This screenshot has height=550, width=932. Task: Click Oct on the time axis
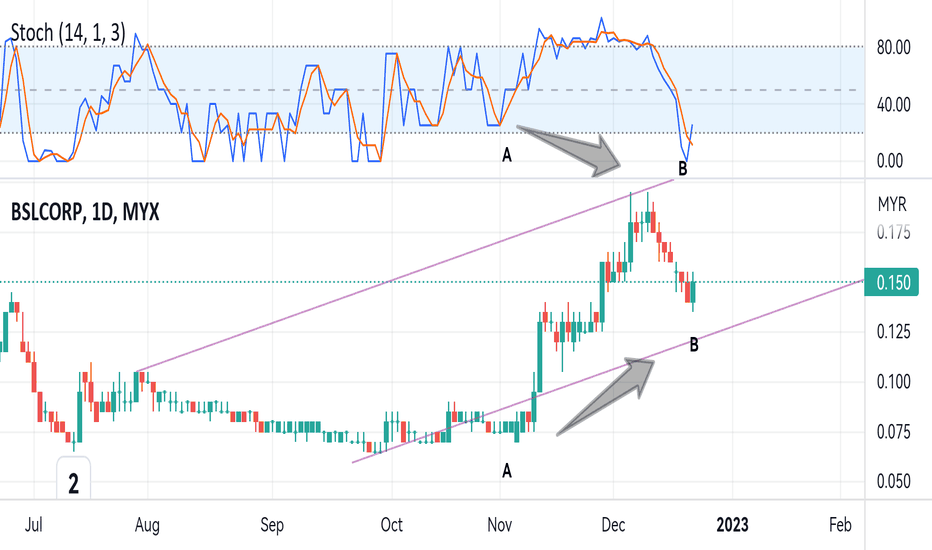click(392, 525)
